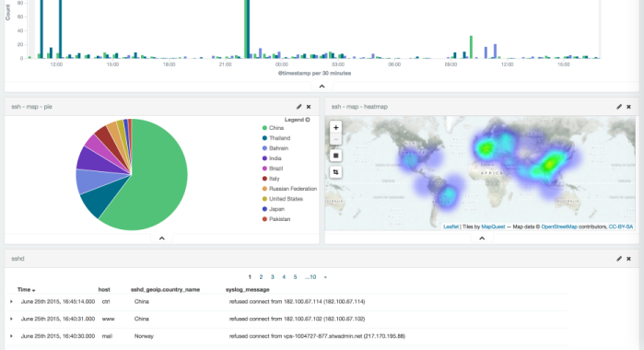Toggle the pie chart Legend icon
Viewport: 644px width, 350px height.
click(x=308, y=120)
